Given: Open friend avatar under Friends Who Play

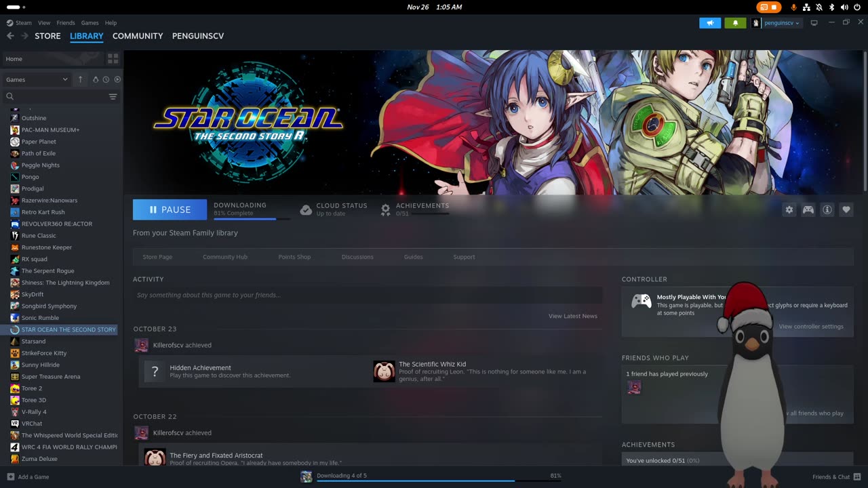Looking at the screenshot, I should [634, 387].
